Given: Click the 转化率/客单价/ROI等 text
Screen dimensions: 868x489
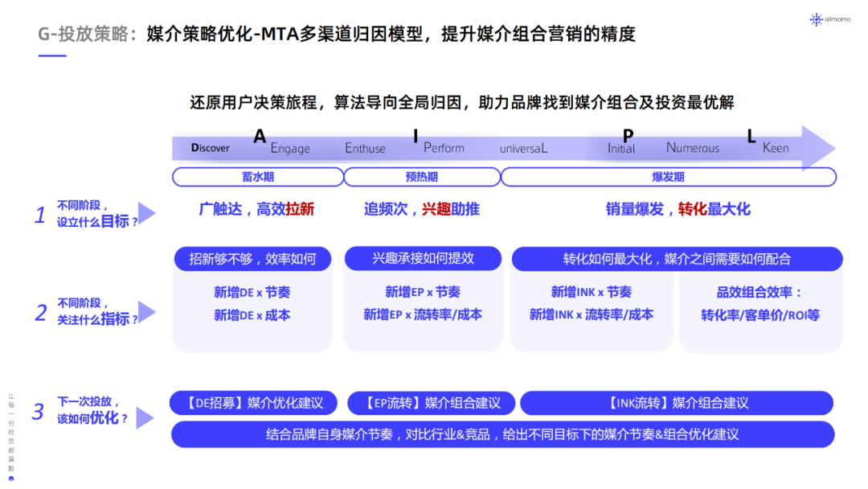Looking at the screenshot, I should pos(760,315).
